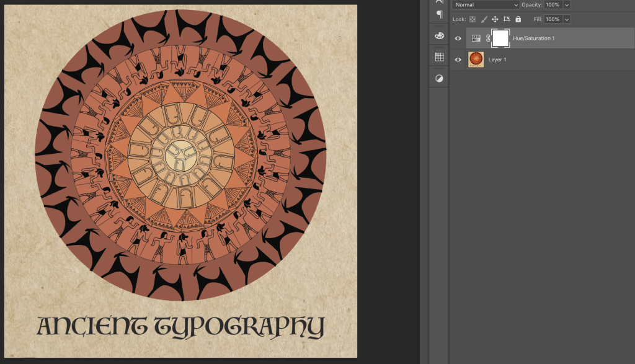This screenshot has height=364, width=635.
Task: Select the white layer mask thumbnail
Action: (500, 38)
